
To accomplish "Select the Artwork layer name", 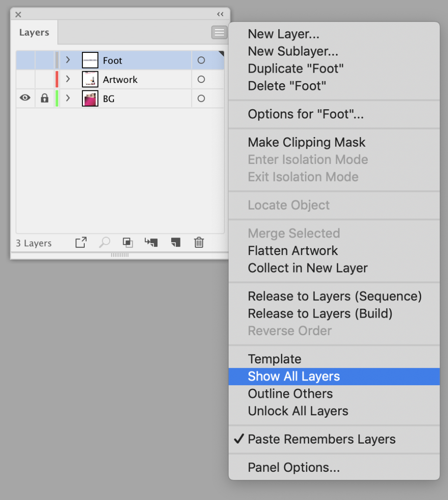I will point(120,80).
